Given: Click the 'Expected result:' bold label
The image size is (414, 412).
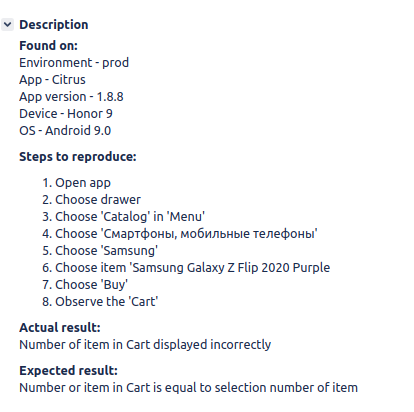Looking at the screenshot, I should pos(68,371).
